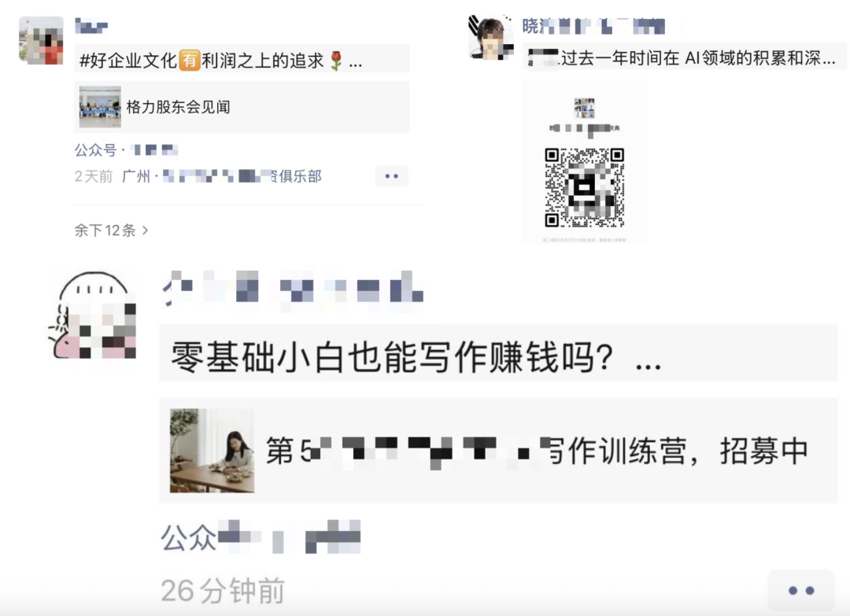850x616 pixels.
Task: Expand the 过去一年时间在AI领域 post text
Action: [x=684, y=57]
